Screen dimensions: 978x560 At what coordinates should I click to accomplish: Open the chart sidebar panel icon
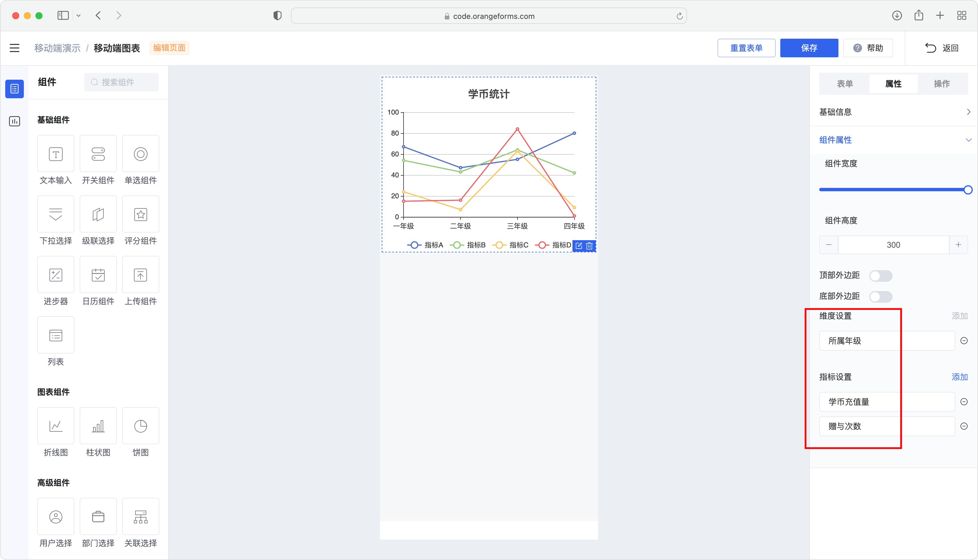(x=15, y=121)
